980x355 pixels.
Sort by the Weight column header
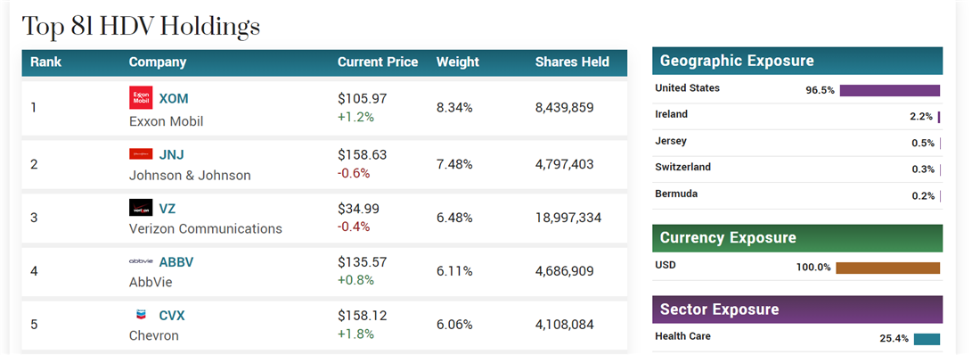[x=458, y=62]
